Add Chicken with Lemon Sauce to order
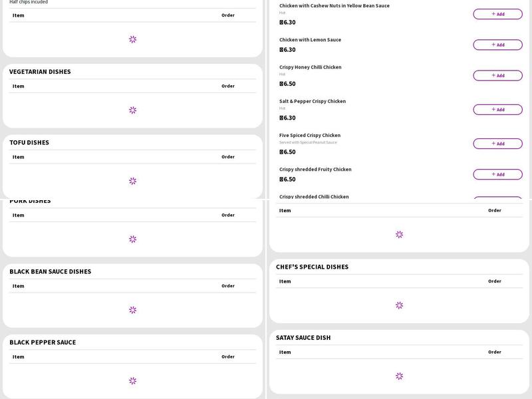The image size is (532, 399). pyautogui.click(x=497, y=45)
